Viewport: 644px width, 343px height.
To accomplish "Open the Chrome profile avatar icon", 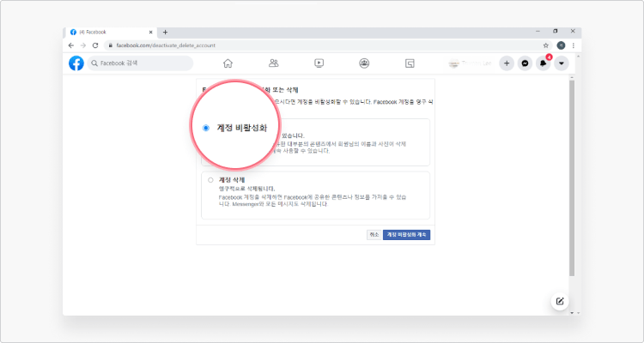I will coord(561,45).
